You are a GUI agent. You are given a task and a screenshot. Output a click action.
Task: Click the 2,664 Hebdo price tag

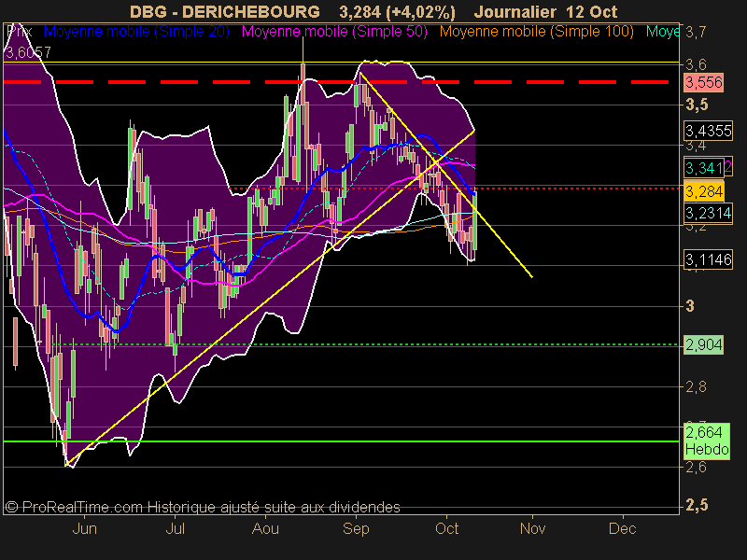(707, 441)
